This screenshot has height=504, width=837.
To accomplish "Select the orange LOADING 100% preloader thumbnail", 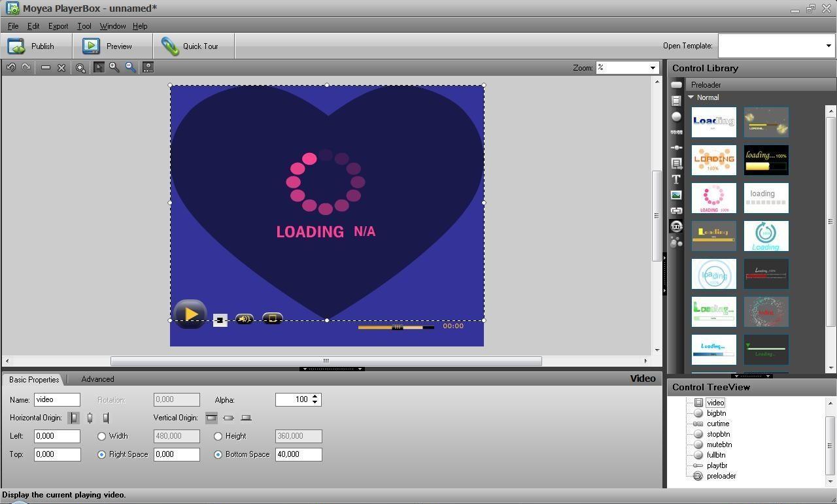I will (714, 160).
